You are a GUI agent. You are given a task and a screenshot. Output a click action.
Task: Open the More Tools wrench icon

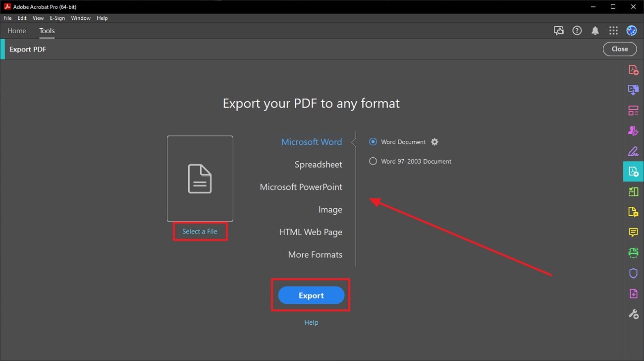point(633,314)
